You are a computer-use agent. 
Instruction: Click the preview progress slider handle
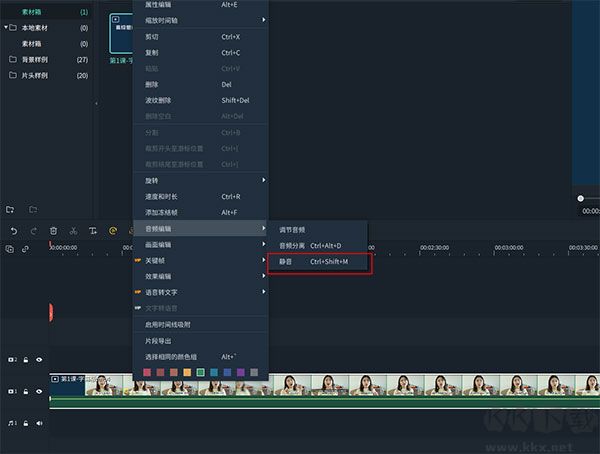[x=580, y=198]
